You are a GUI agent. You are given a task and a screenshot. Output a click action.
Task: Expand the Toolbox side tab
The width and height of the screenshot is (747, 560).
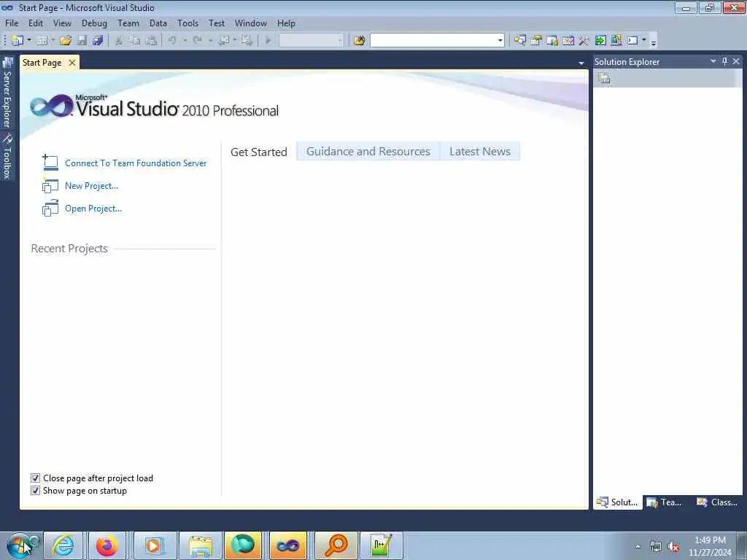(7, 157)
